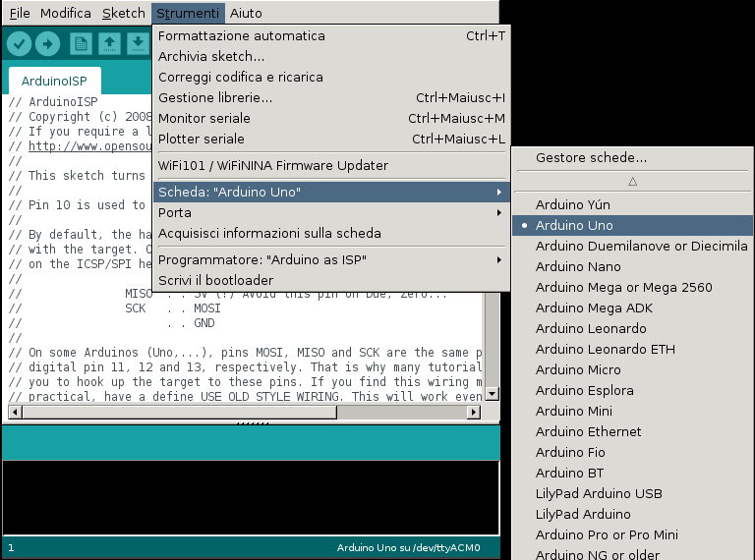Screen dimensions: 755x560
Task: Click "Arduino Uno su /dev/ttyACM0" status text
Action: (408, 548)
